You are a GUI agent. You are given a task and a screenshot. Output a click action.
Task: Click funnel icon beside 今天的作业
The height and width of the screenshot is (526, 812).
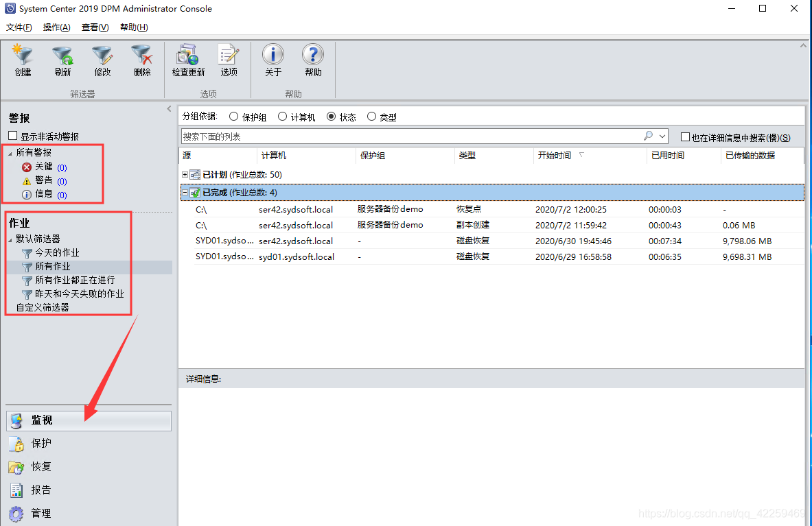tap(27, 253)
